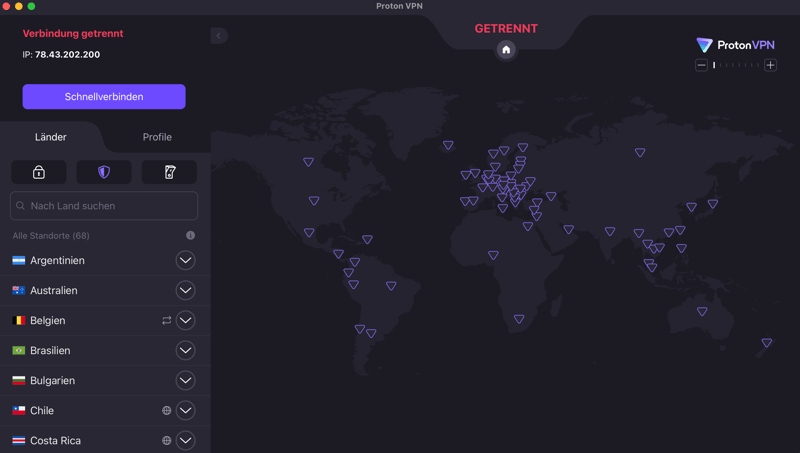Toggle the Kill Switch icon
Screen dimensions: 800x453
[169, 172]
